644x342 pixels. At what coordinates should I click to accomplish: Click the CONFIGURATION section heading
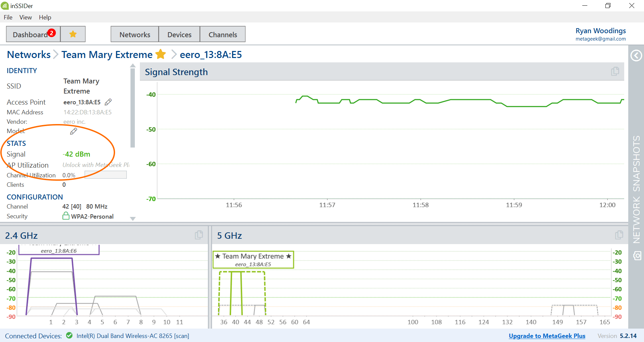coord(35,197)
